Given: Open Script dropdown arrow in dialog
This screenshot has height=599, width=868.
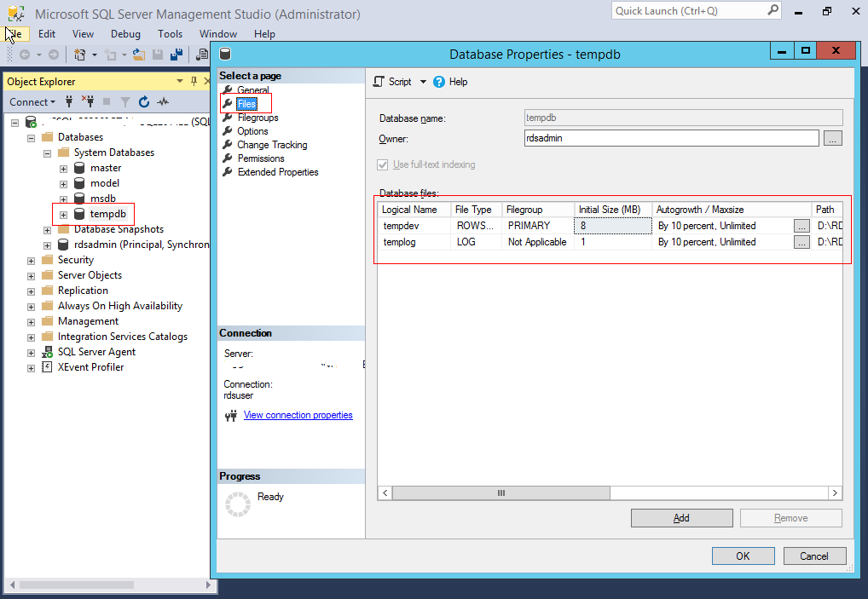Looking at the screenshot, I should (x=424, y=82).
